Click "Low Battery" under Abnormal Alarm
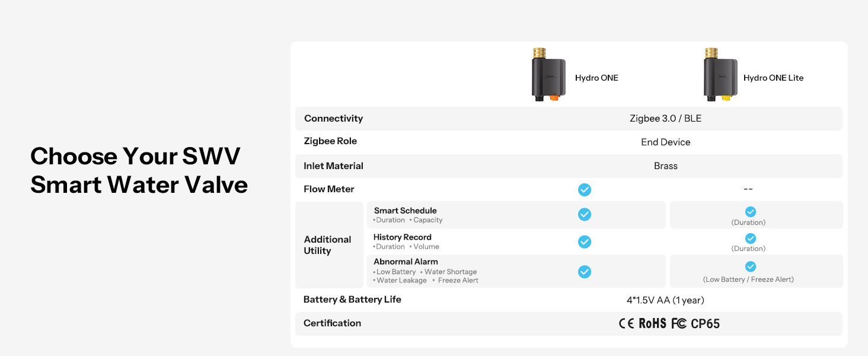This screenshot has width=868, height=356. point(396,272)
